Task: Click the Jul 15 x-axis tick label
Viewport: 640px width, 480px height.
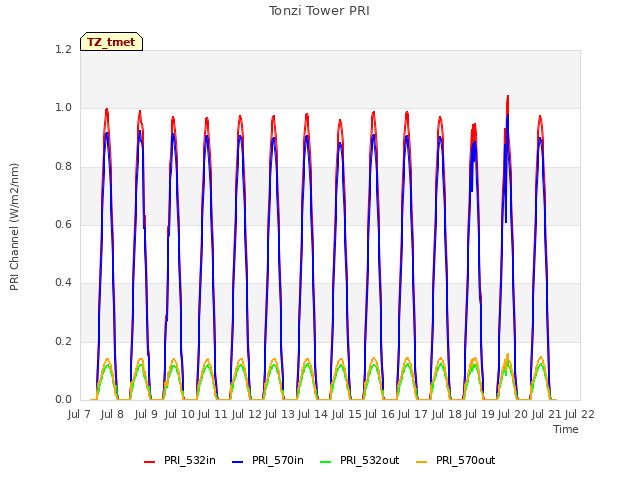Action: [x=347, y=415]
